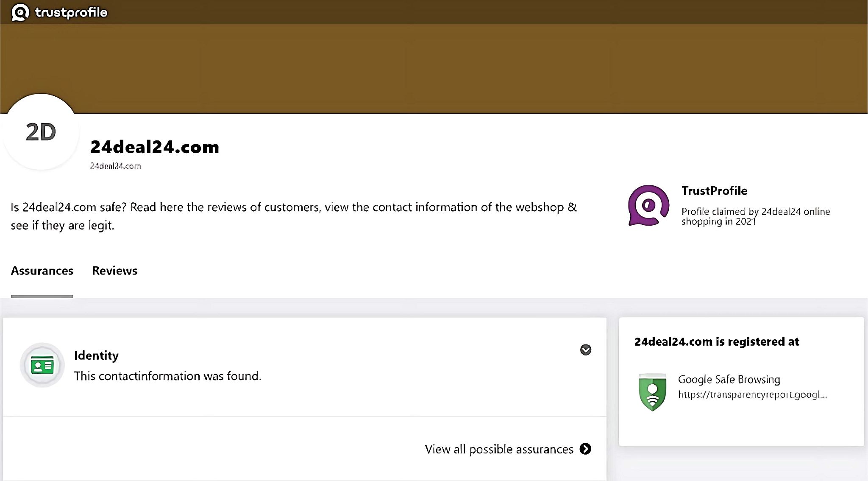Click the Identity heading
Viewport: 868px width, 481px height.
(96, 355)
